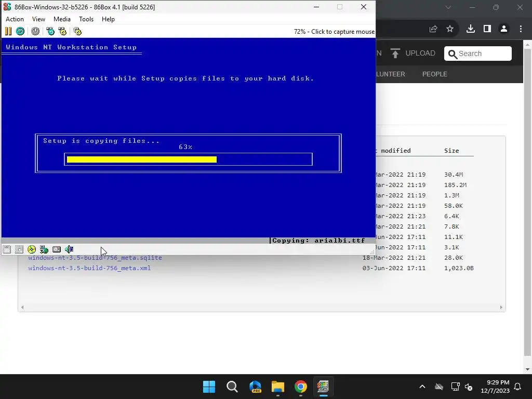Open windows-nt-3.5-build-756_meta.sqlite link
This screenshot has width=532, height=399.
tap(95, 258)
